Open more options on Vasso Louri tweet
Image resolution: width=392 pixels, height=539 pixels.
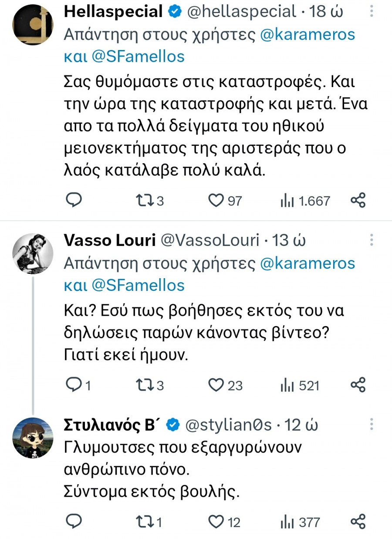(372, 239)
